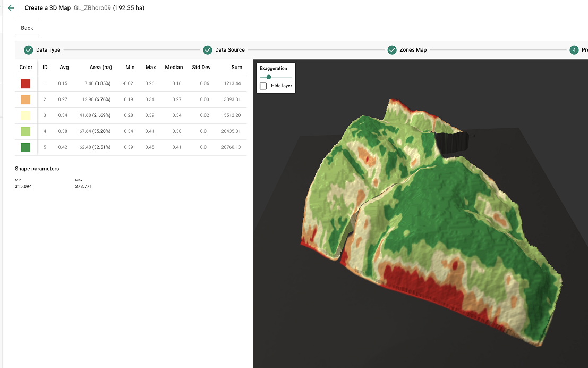This screenshot has height=368, width=588.
Task: Click std dev value 0.06
Action: pyautogui.click(x=204, y=83)
